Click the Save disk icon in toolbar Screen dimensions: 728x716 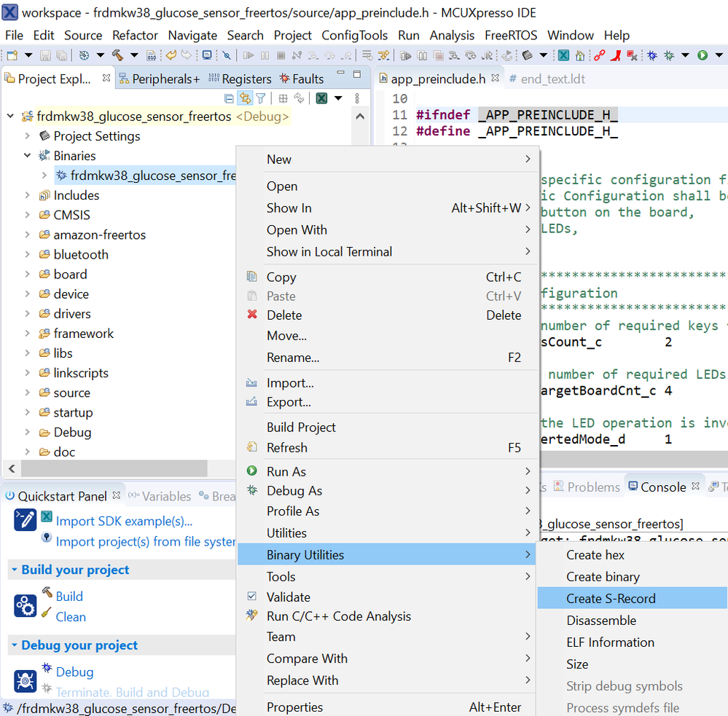point(45,55)
